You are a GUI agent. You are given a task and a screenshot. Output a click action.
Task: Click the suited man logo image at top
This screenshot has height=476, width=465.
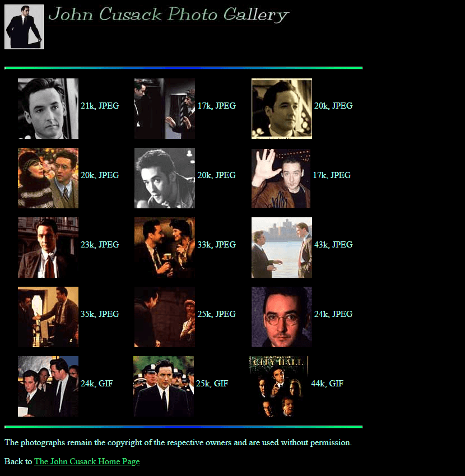tap(24, 27)
